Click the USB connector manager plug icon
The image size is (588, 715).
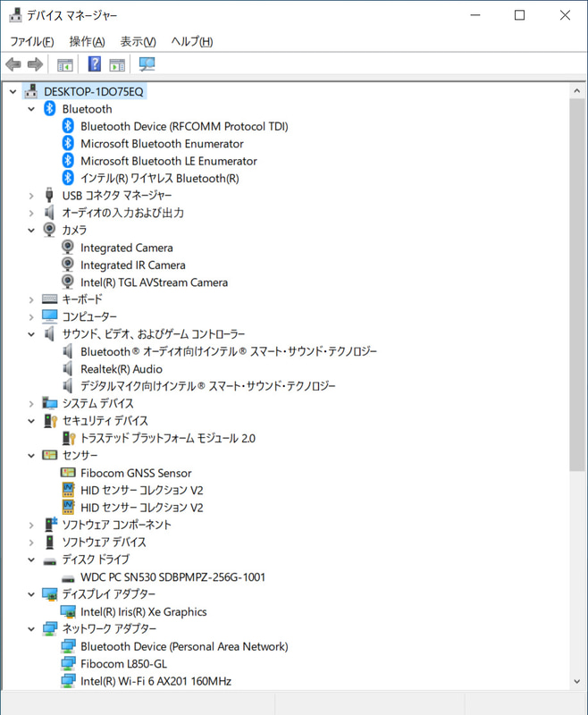(x=49, y=195)
